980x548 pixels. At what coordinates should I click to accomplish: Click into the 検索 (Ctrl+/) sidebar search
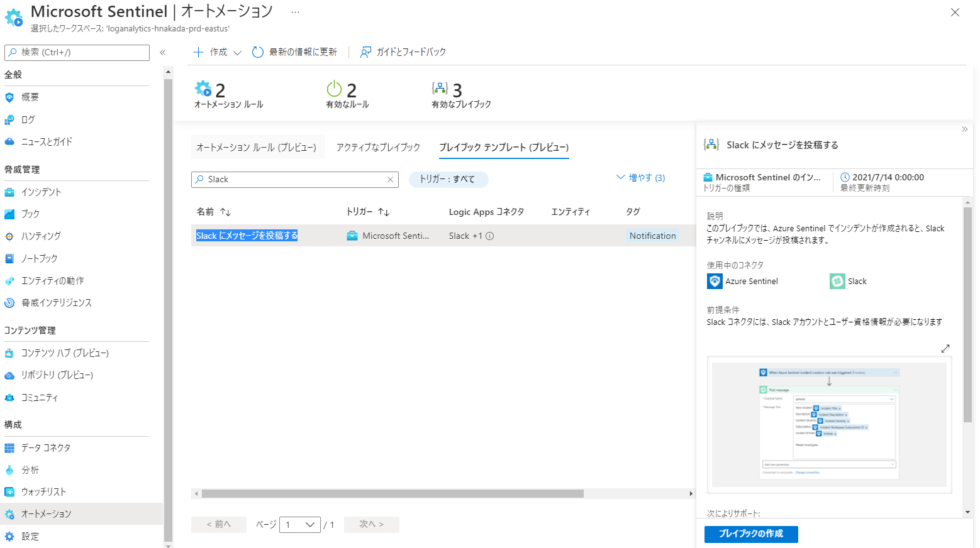77,53
